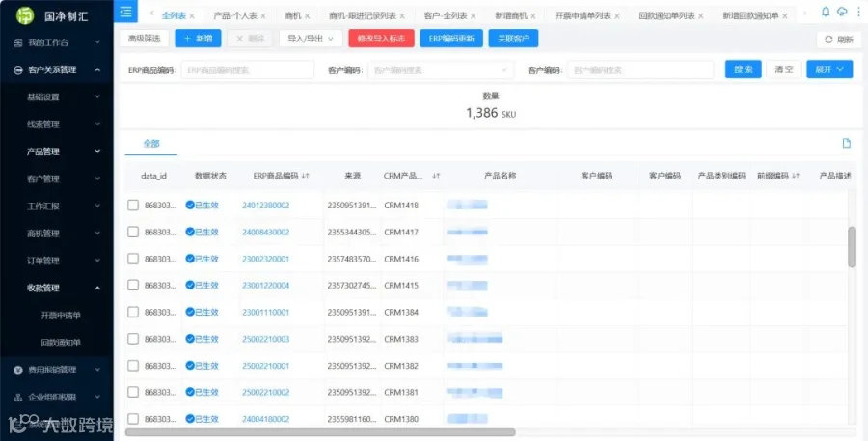
Task: Open ERP code link 24012380002
Action: pyautogui.click(x=266, y=205)
